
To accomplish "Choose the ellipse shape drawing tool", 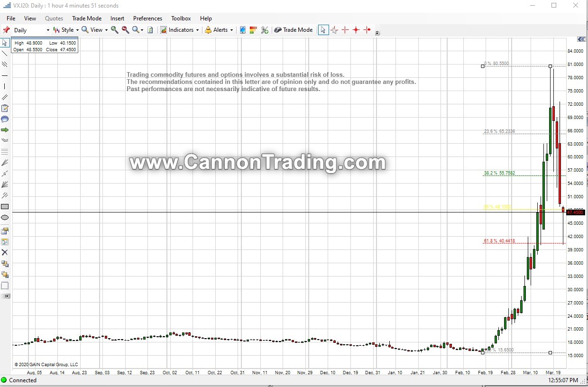I will [x=5, y=218].
